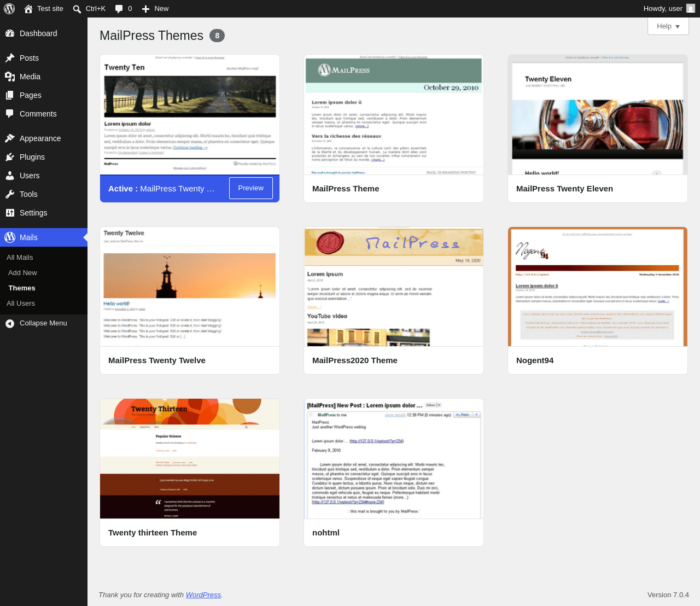Screen dimensions: 700x606
Task: Click the Settings sliders icon
Action: [x=10, y=213]
